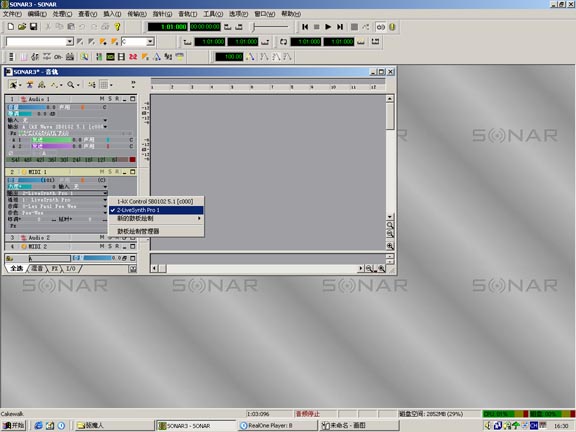Click the Record button in transport toolbar
576x432 pixels.
354,27
